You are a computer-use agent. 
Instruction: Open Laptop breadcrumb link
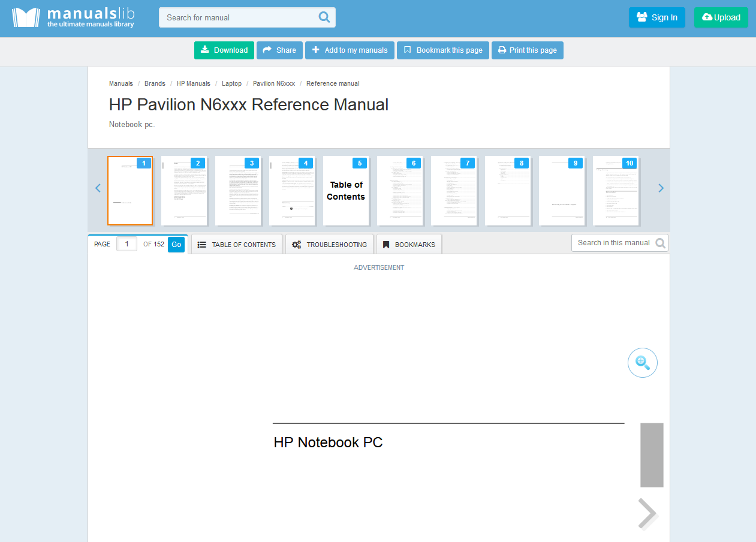pyautogui.click(x=231, y=83)
